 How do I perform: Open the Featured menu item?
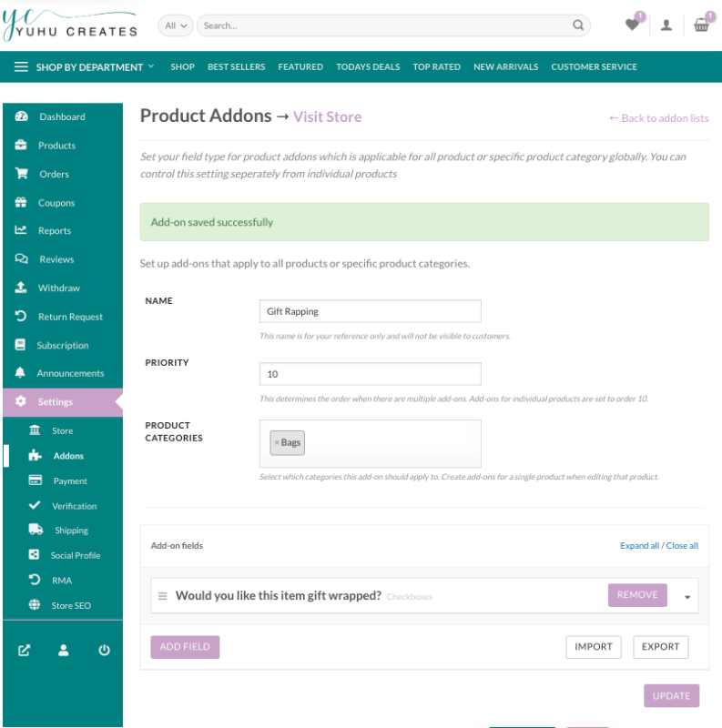point(300,66)
